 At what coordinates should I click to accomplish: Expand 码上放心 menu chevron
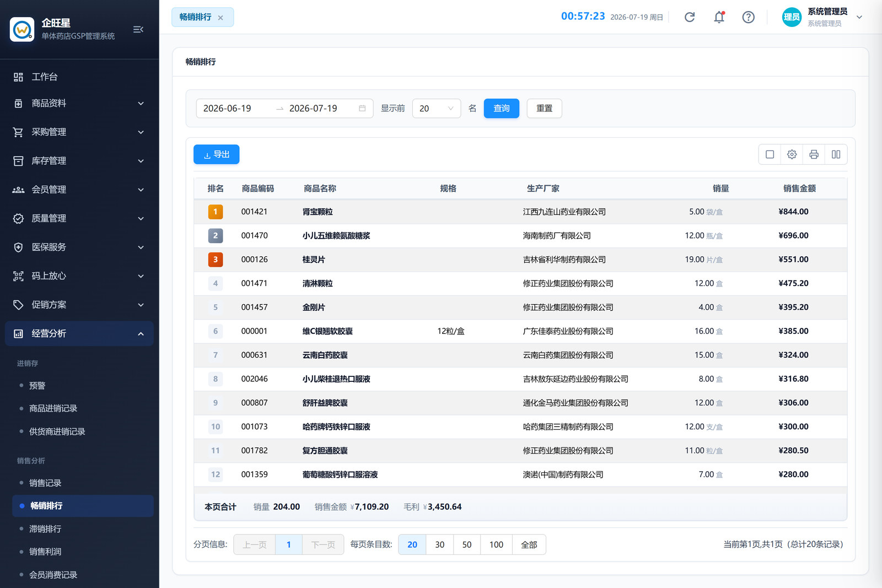(x=141, y=276)
